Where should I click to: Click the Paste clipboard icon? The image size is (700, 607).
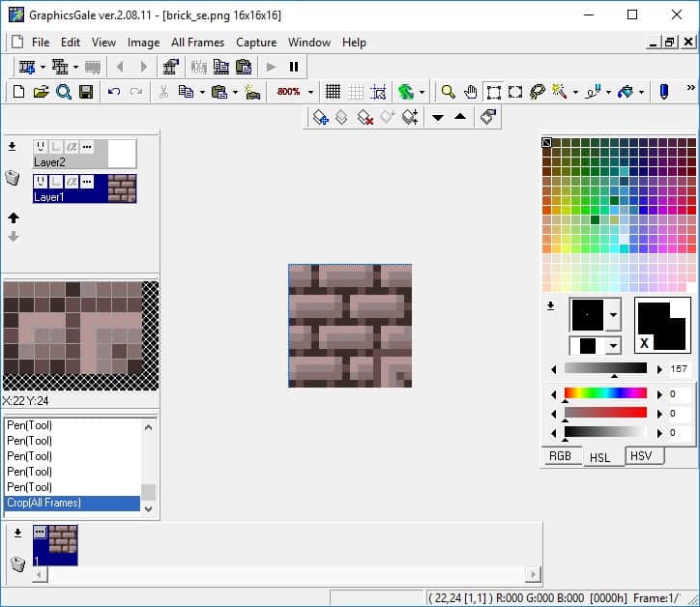point(219,92)
